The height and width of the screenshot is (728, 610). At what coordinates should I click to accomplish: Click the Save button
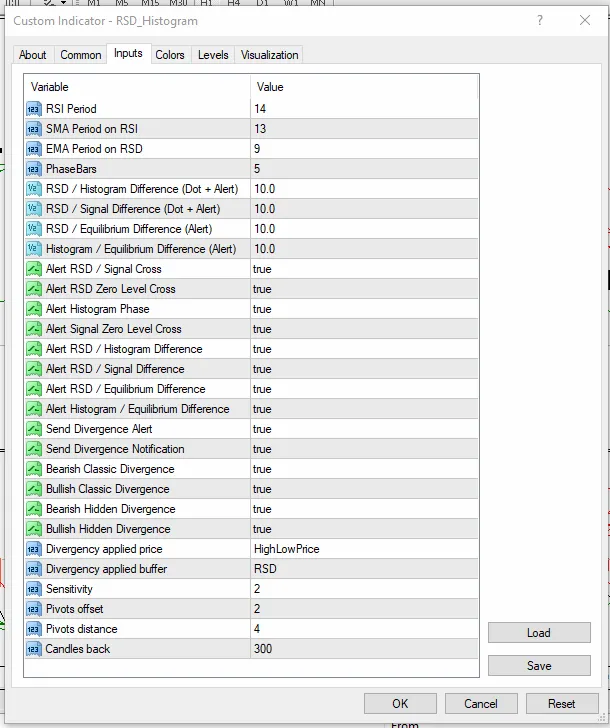coord(539,666)
